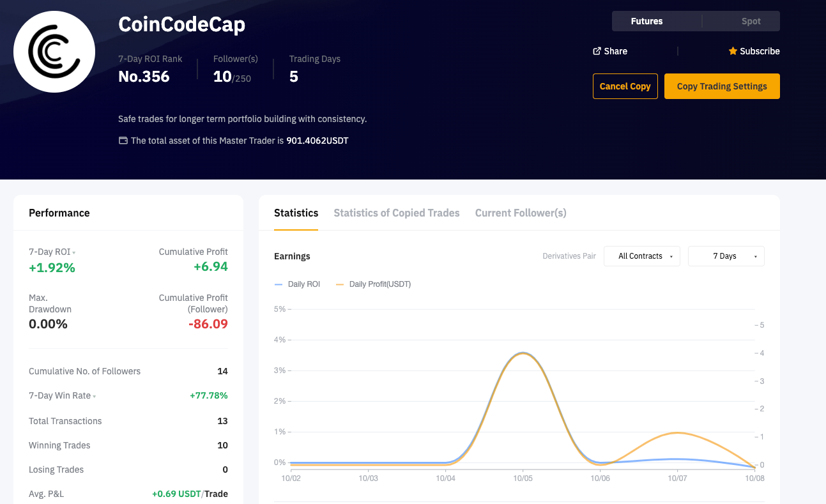The width and height of the screenshot is (826, 504).
Task: Open Statistics of Copied Trades tab
Action: [x=397, y=213]
